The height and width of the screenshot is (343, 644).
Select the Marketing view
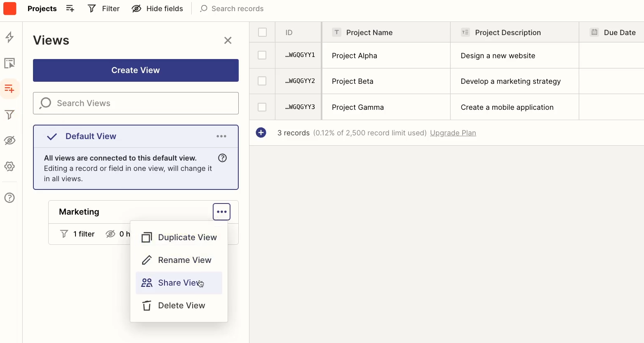(79, 212)
